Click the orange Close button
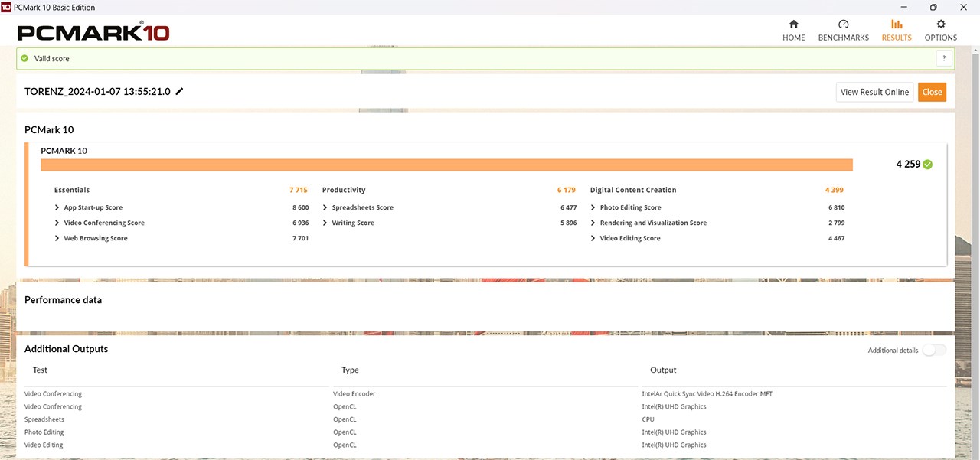 pos(932,92)
